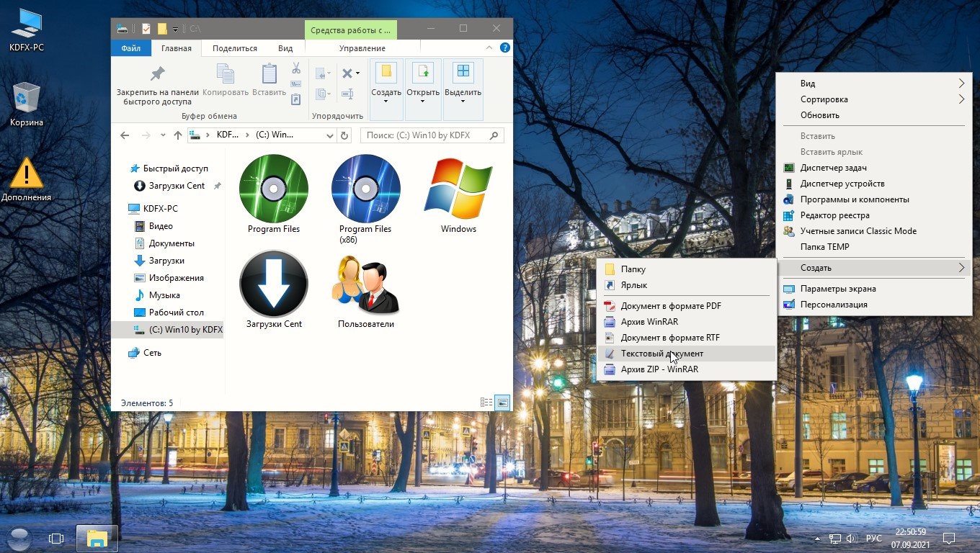Open the KDFX-PC desktop icon
Screen dimensions: 980x553
click(25, 32)
